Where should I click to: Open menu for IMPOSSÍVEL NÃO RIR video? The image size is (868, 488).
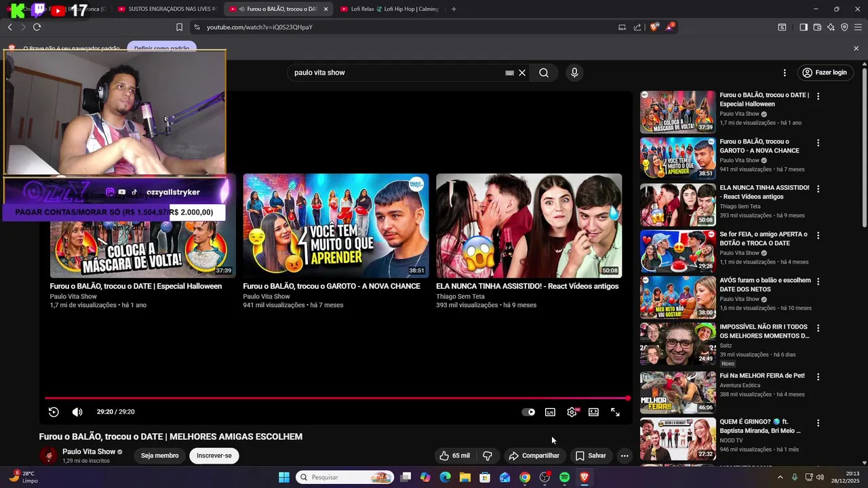pos(818,328)
